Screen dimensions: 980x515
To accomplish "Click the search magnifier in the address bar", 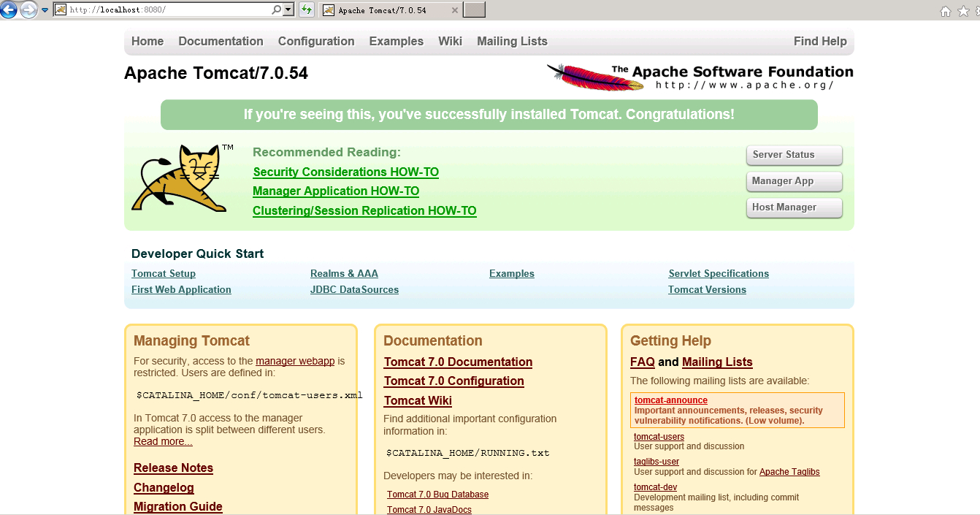I will [277, 10].
